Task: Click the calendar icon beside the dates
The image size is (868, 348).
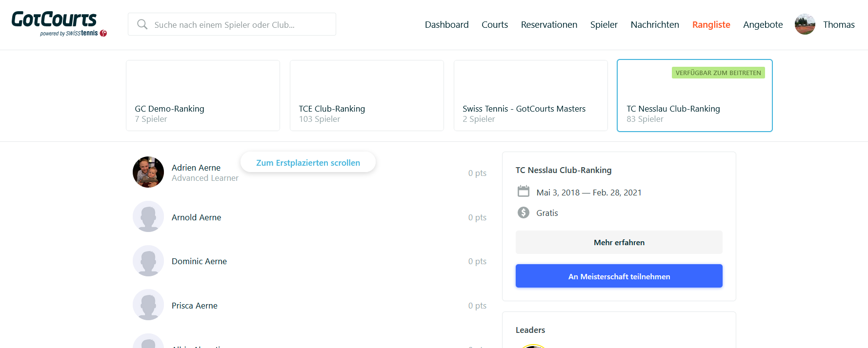Action: (x=524, y=191)
